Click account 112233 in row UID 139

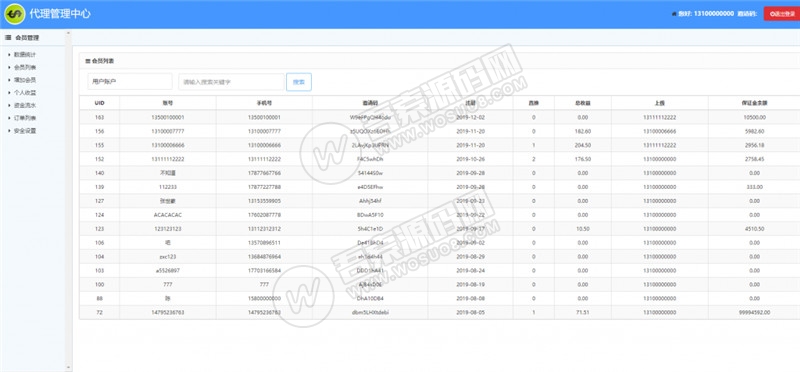[x=167, y=187]
